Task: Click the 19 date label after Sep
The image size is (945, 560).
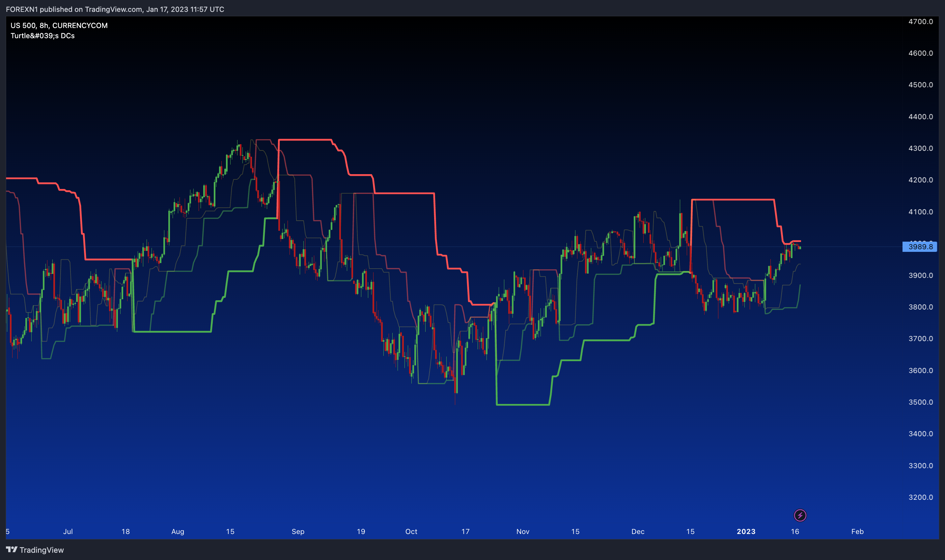Action: (361, 532)
